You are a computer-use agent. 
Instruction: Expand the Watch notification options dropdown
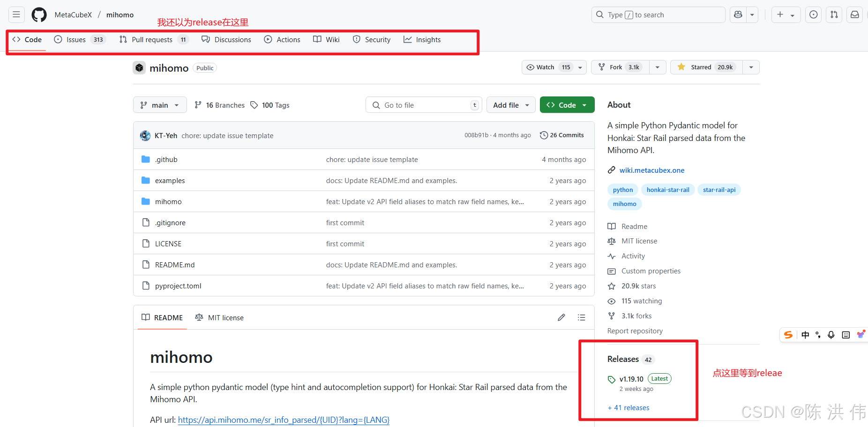pyautogui.click(x=580, y=67)
